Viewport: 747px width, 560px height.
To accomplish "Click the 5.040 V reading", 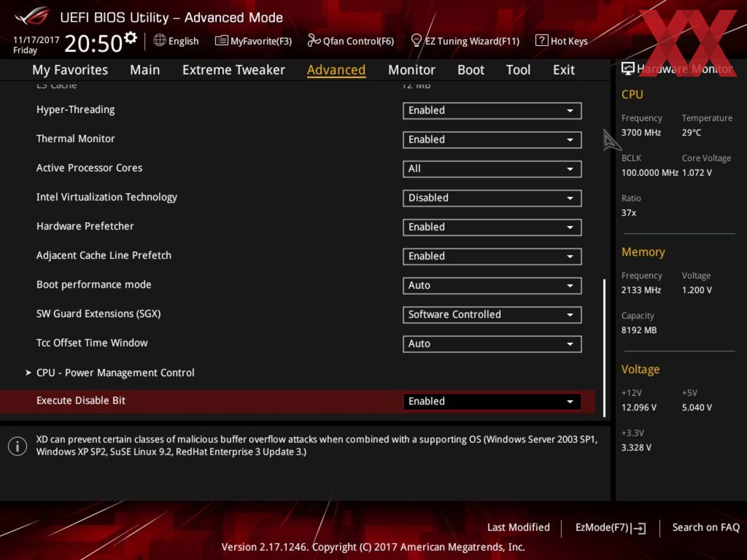I will pyautogui.click(x=697, y=407).
